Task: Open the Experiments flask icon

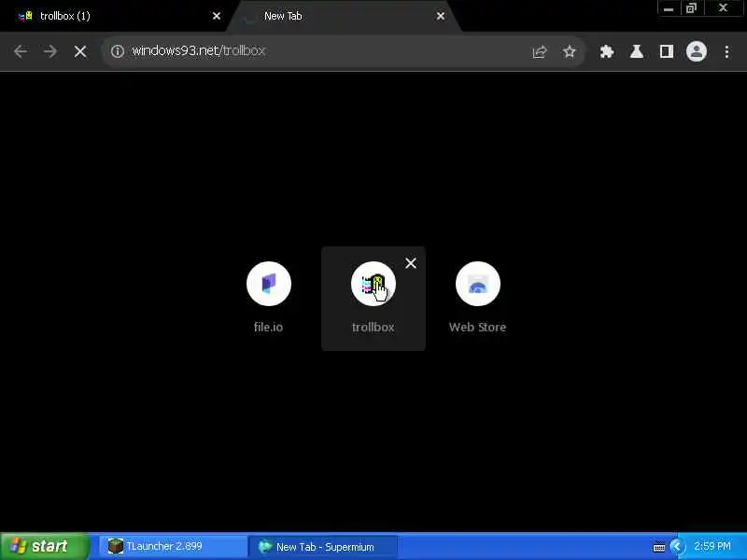Action: 637,51
